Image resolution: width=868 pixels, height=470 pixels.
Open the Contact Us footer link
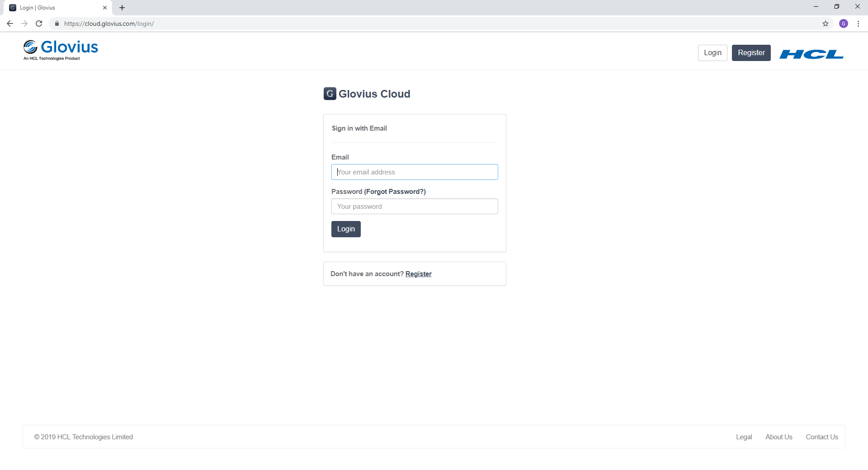coord(822,437)
